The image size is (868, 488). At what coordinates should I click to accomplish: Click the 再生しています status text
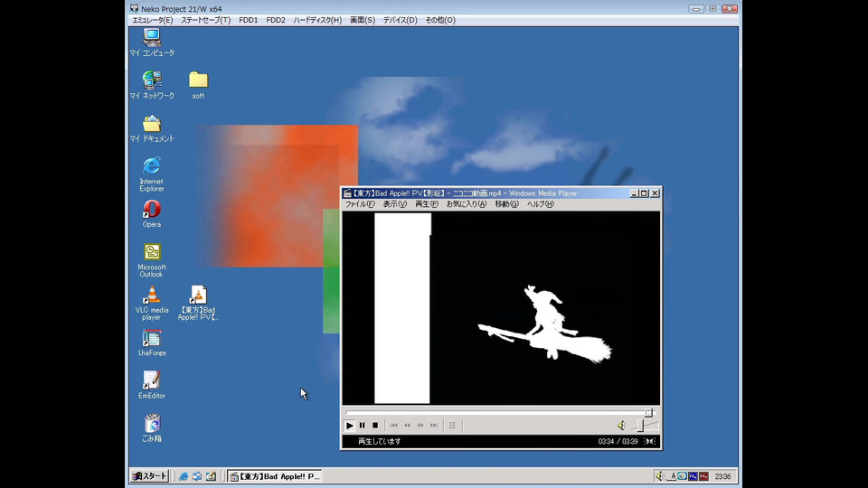(379, 442)
